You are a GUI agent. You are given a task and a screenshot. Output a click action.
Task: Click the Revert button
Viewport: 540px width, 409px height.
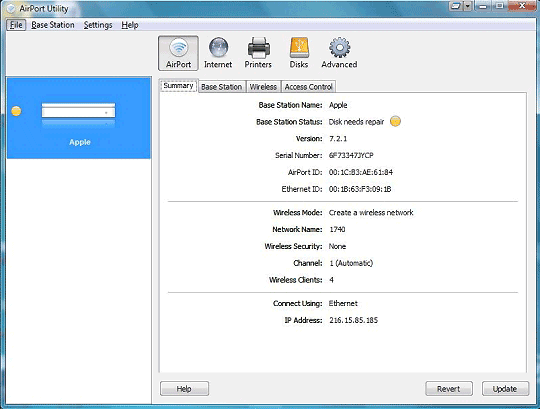[x=449, y=389]
